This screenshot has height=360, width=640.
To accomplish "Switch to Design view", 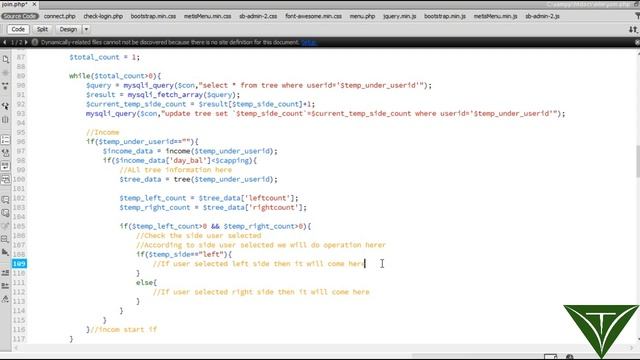I will point(68,29).
